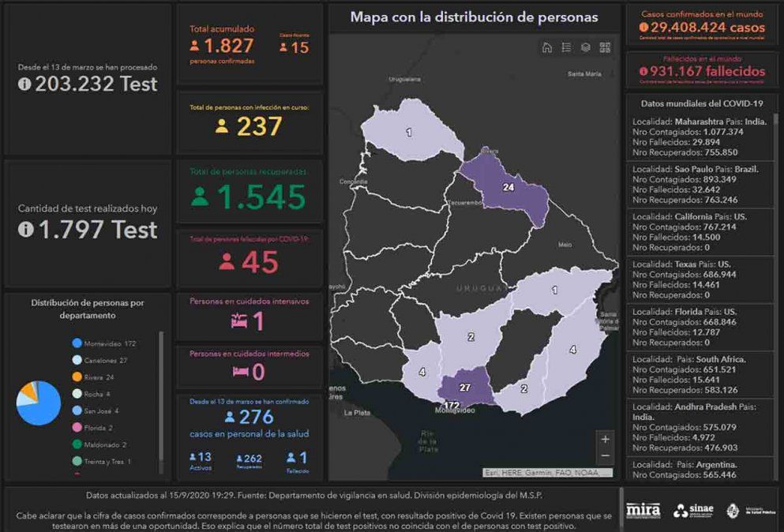Click the Esri HERE Garmin attribution text

(547, 473)
